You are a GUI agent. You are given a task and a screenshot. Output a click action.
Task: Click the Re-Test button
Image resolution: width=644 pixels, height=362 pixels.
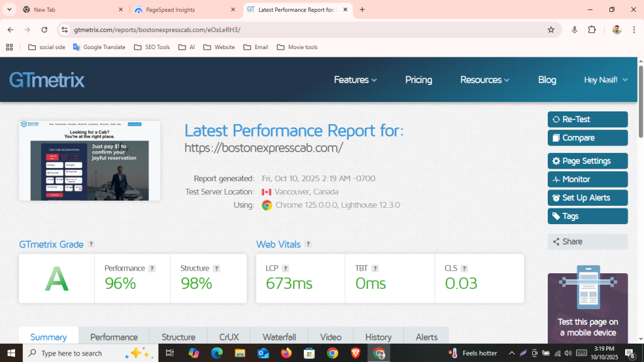pos(587,120)
